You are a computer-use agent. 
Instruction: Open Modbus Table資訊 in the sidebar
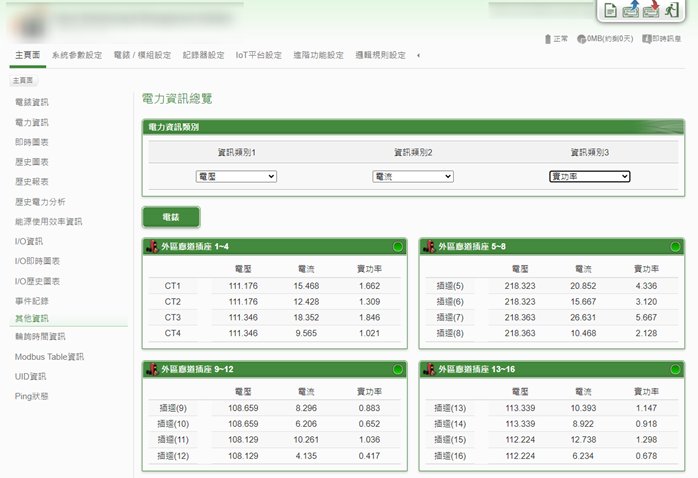[49, 356]
